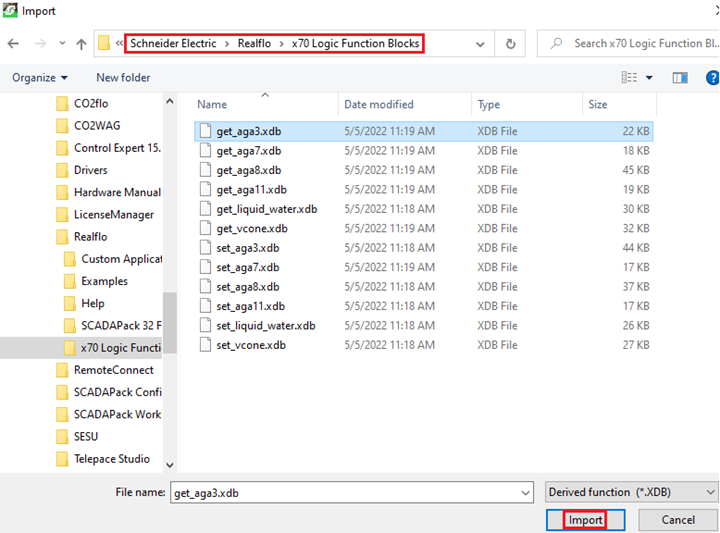Open the Derived function (*.XDB) filter
Viewport: 720px width, 533px height.
click(632, 492)
